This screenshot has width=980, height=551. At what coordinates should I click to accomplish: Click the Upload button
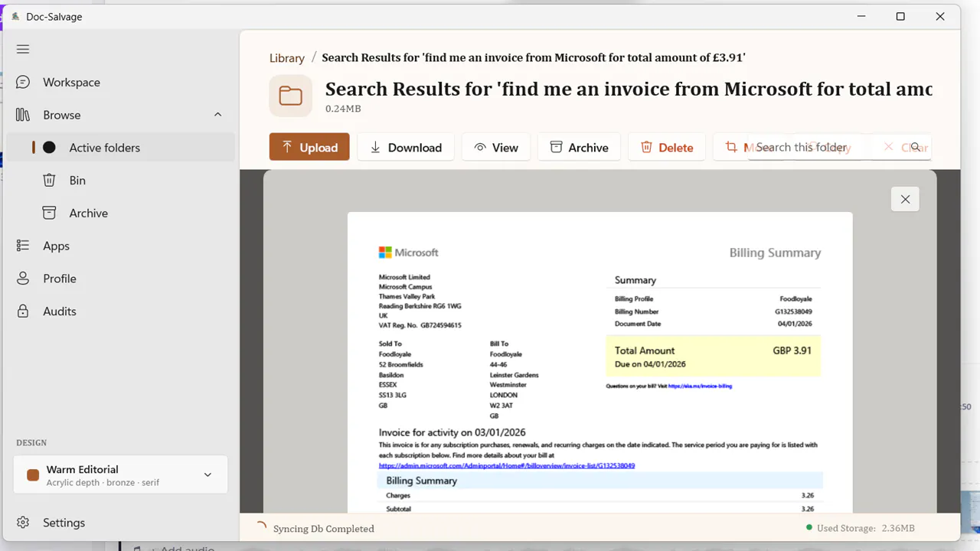pos(309,147)
